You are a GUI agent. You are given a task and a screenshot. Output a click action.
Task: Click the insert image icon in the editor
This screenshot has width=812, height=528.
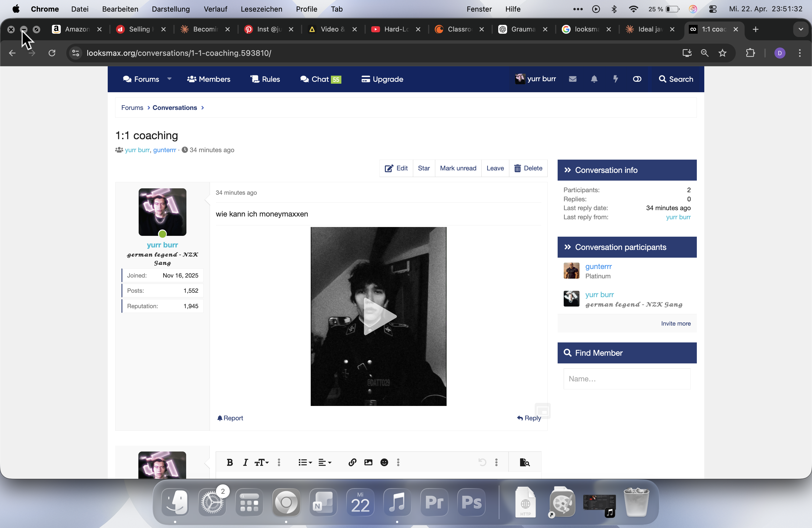[368, 463]
